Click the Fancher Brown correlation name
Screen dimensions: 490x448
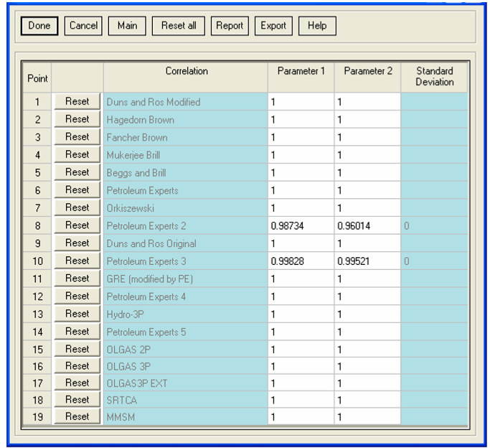[137, 138]
